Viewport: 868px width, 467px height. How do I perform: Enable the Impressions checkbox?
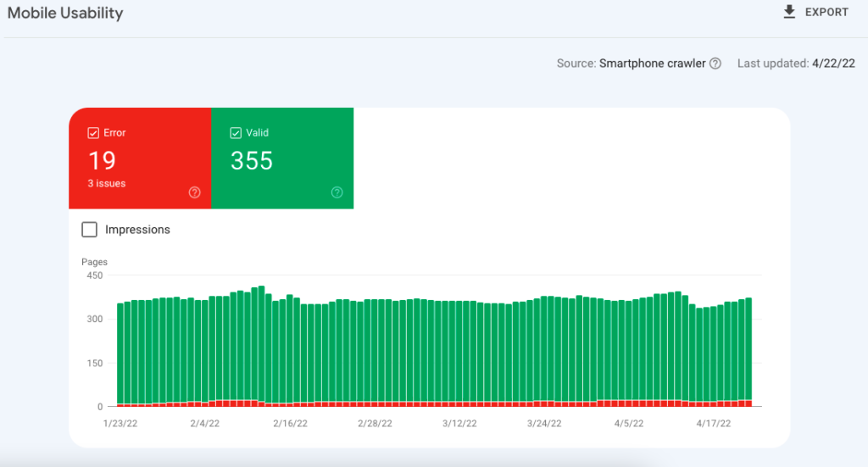coord(89,230)
